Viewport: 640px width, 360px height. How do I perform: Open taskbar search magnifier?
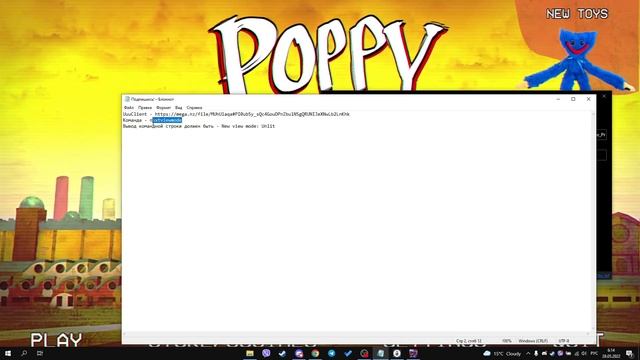point(24,353)
